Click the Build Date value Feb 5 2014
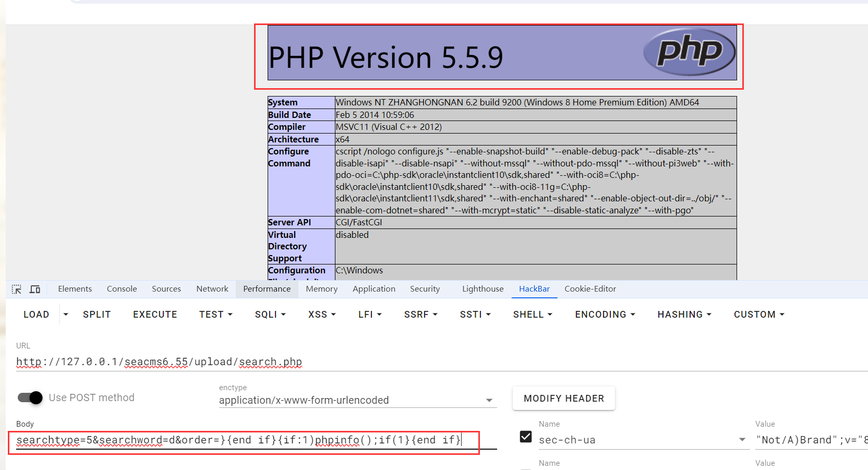Image resolution: width=868 pixels, height=470 pixels. click(x=375, y=115)
